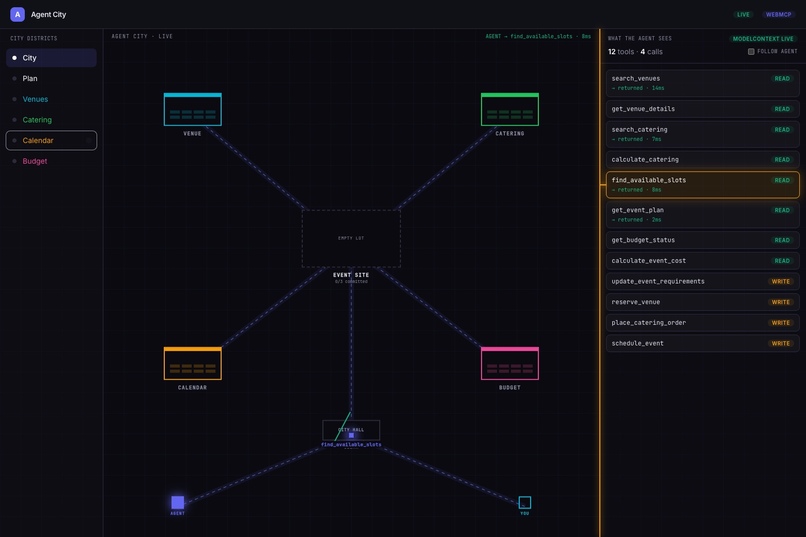Click the WRITE badge on schedule_event
Screen dimensions: 806x537
(x=780, y=343)
